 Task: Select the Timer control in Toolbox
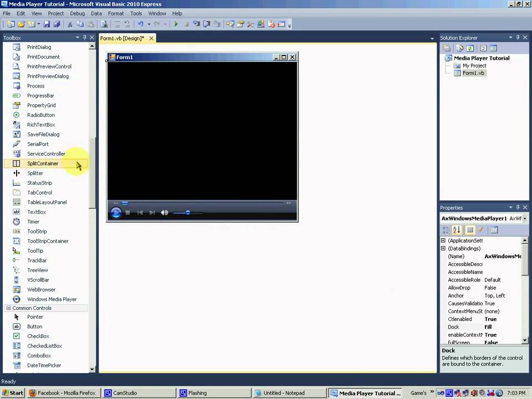click(46, 222)
